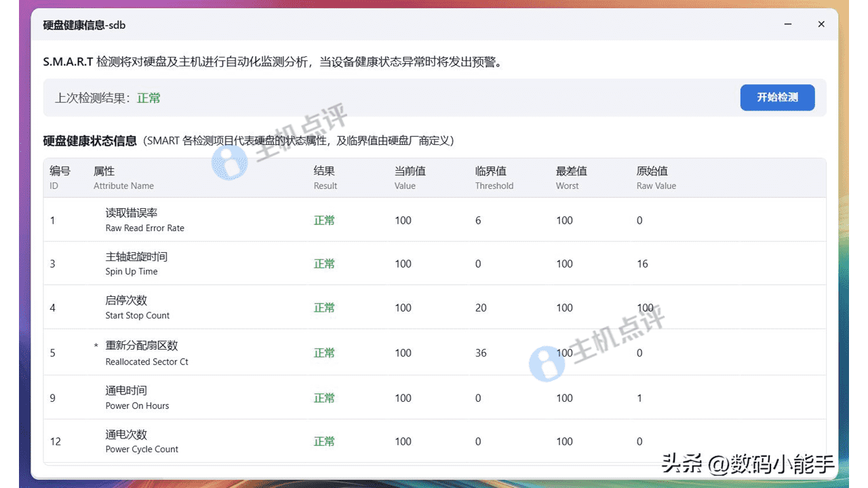The width and height of the screenshot is (868, 488).
Task: Minimize the 硬盘健康信息-sdb dialog
Action: pyautogui.click(x=789, y=24)
